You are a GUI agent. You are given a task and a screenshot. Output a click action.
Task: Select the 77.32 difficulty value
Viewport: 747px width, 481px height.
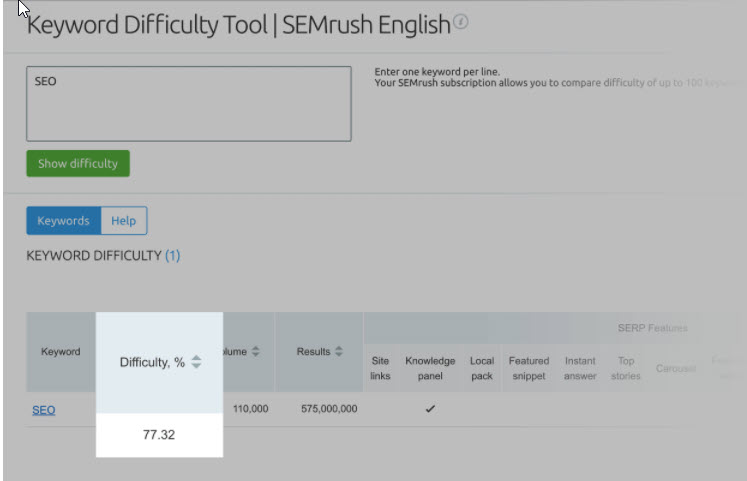[x=159, y=435]
